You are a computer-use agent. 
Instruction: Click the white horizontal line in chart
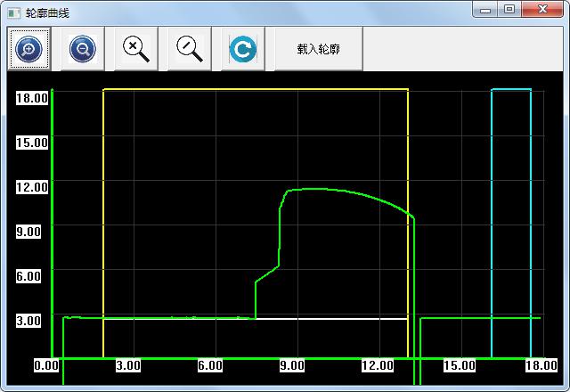pos(330,318)
